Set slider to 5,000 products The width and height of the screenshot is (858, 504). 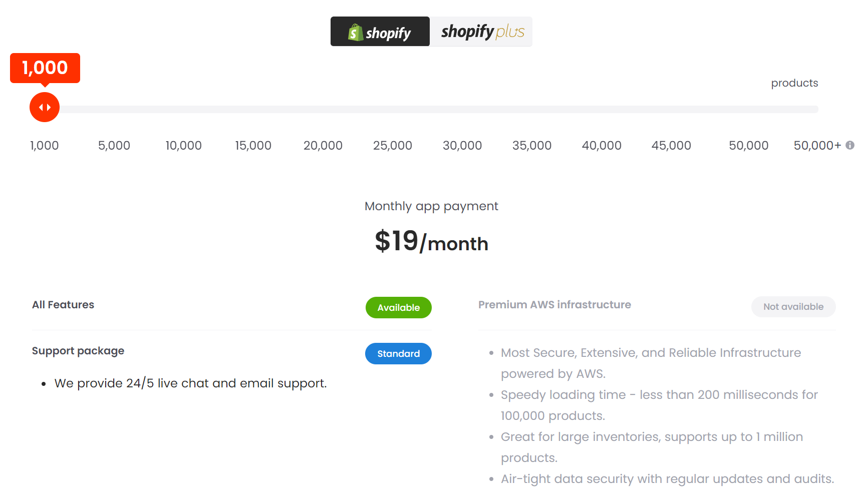(114, 146)
